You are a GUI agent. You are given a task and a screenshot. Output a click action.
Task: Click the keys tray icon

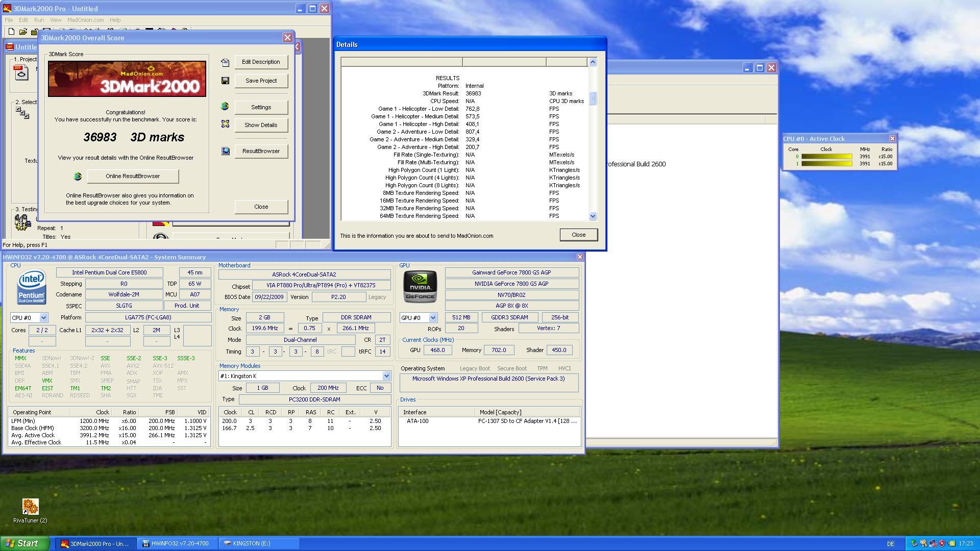tap(923, 543)
